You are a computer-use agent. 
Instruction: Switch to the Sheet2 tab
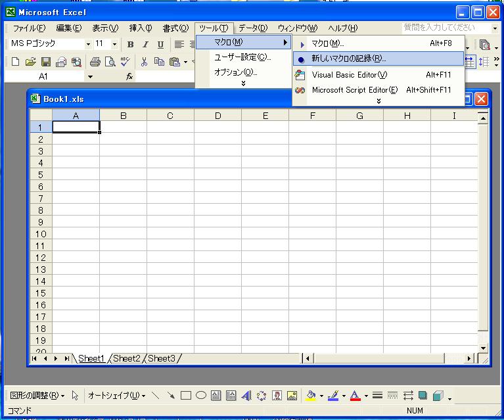[127, 358]
